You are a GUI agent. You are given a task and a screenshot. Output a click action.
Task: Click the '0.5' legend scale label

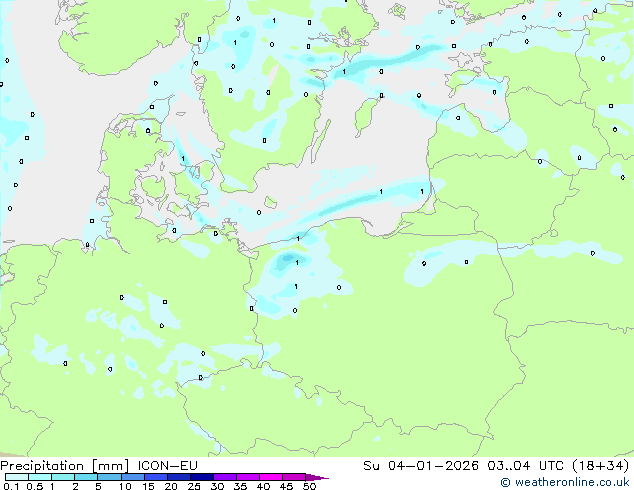[x=35, y=486]
